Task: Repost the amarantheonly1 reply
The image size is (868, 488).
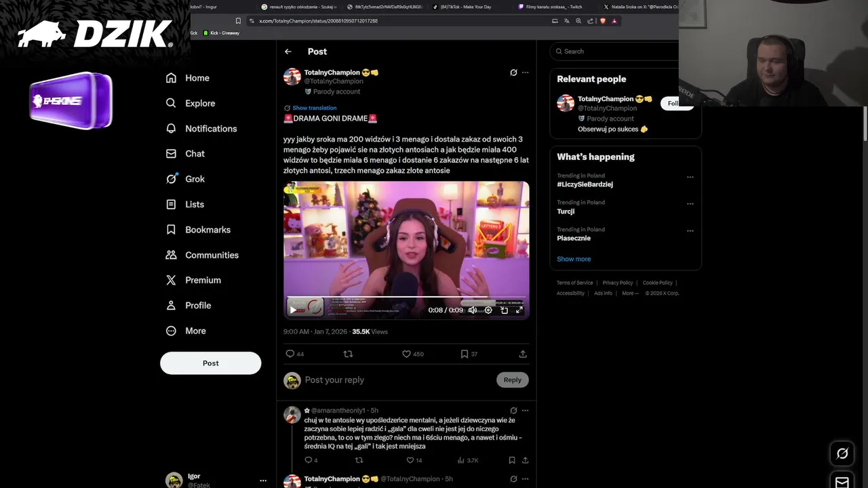Action: click(359, 460)
